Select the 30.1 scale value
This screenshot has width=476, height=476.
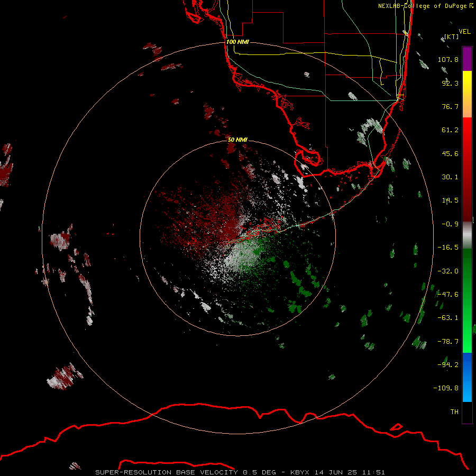[x=450, y=177]
